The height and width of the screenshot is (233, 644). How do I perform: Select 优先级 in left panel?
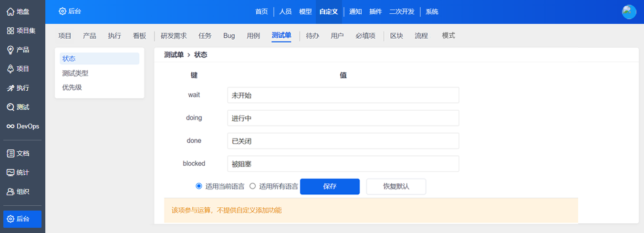pos(72,87)
